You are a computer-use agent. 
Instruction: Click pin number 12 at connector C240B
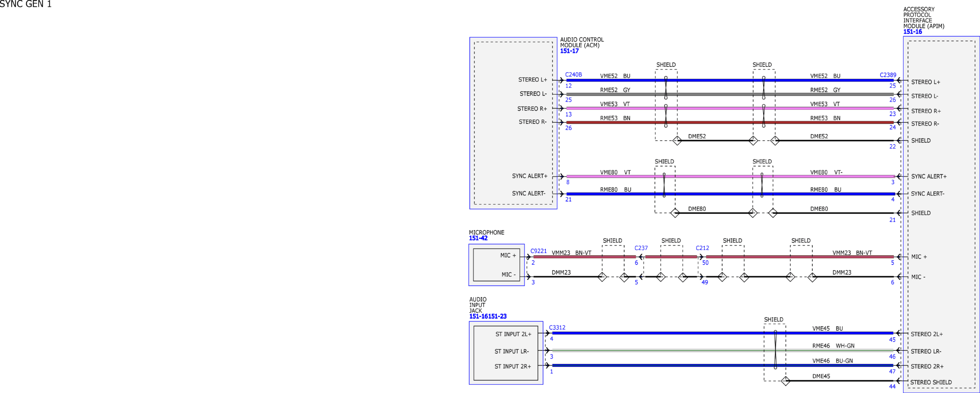pos(569,85)
